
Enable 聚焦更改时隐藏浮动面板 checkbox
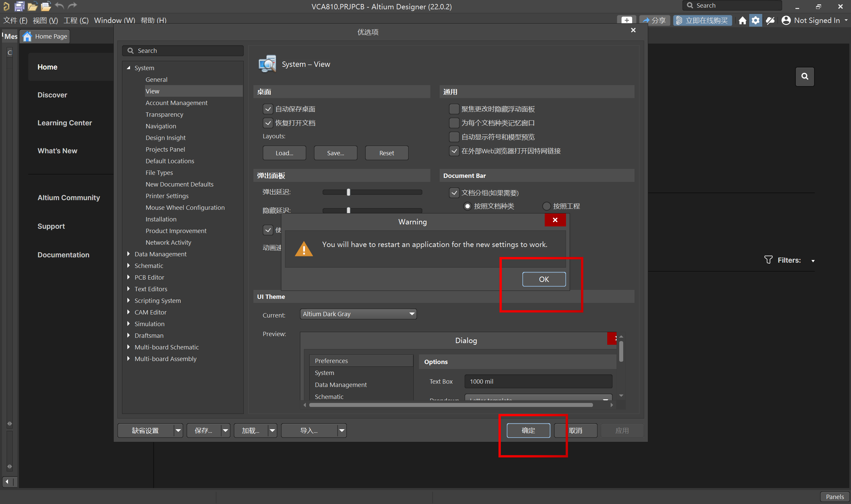tap(454, 109)
